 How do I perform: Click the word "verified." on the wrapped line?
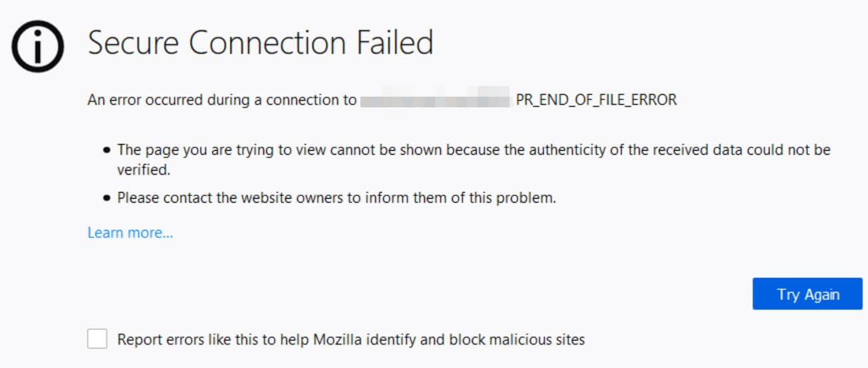pyautogui.click(x=144, y=170)
